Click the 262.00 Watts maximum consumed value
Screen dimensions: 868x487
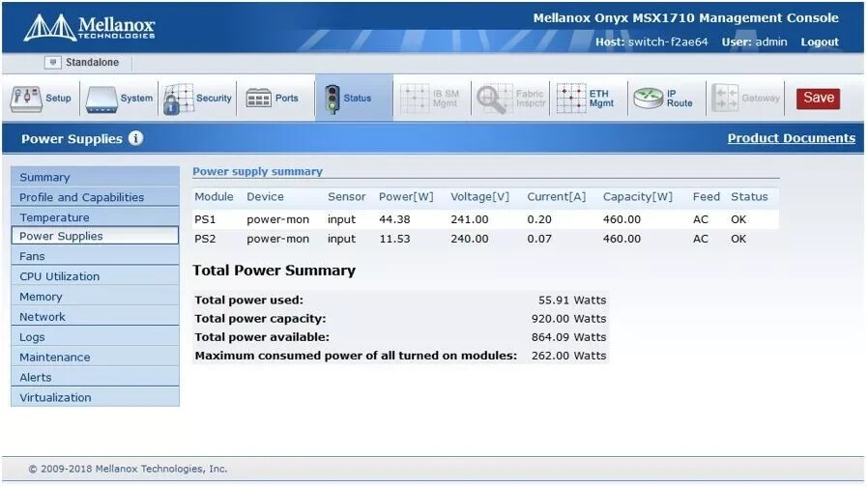[x=568, y=356]
